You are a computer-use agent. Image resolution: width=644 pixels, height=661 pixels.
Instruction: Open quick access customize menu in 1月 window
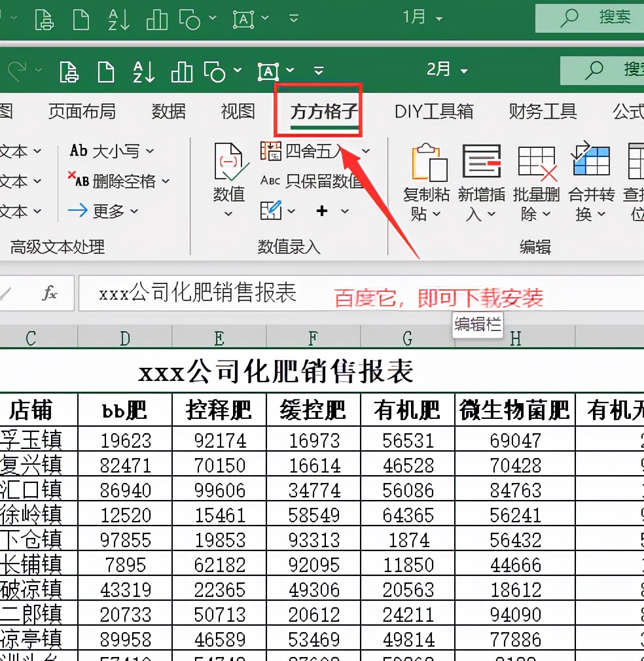(x=294, y=18)
